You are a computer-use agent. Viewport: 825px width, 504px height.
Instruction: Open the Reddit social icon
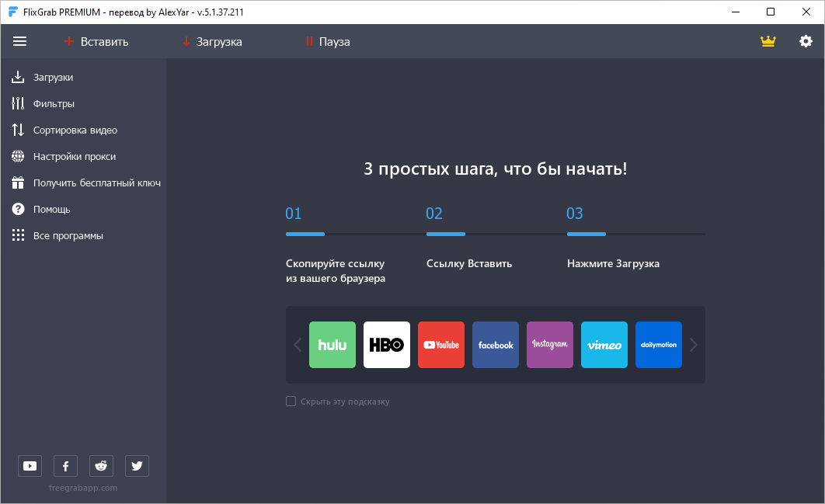pyautogui.click(x=101, y=466)
